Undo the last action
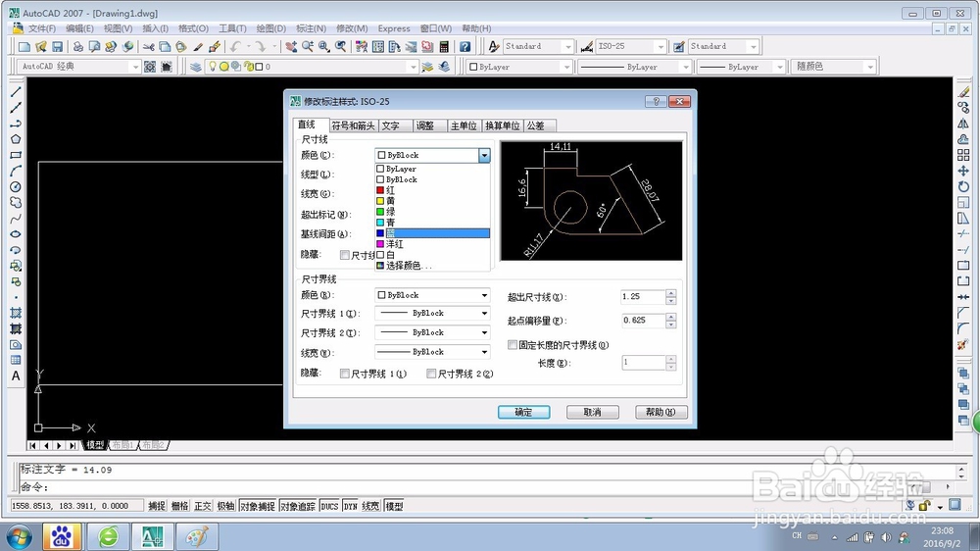Screen dimensions: 980x551 click(235, 46)
